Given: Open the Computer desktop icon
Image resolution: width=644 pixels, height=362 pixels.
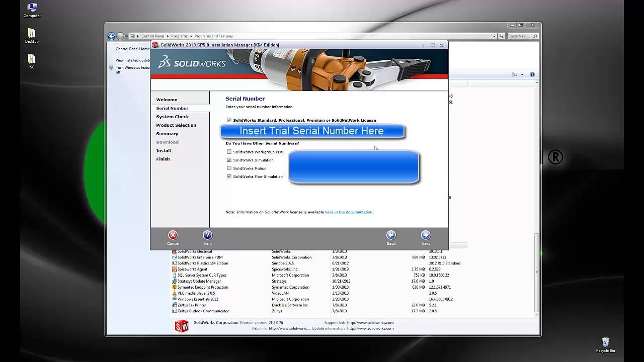Looking at the screenshot, I should (x=32, y=8).
